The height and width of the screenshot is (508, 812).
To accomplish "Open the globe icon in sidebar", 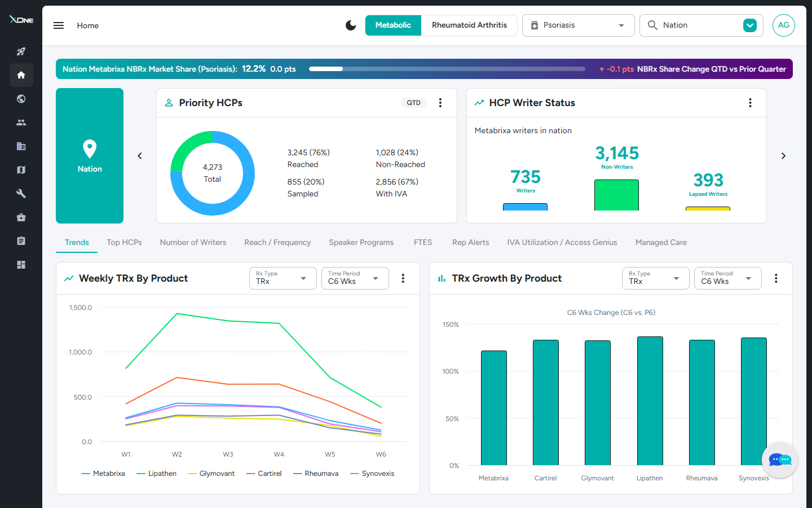I will click(x=21, y=99).
